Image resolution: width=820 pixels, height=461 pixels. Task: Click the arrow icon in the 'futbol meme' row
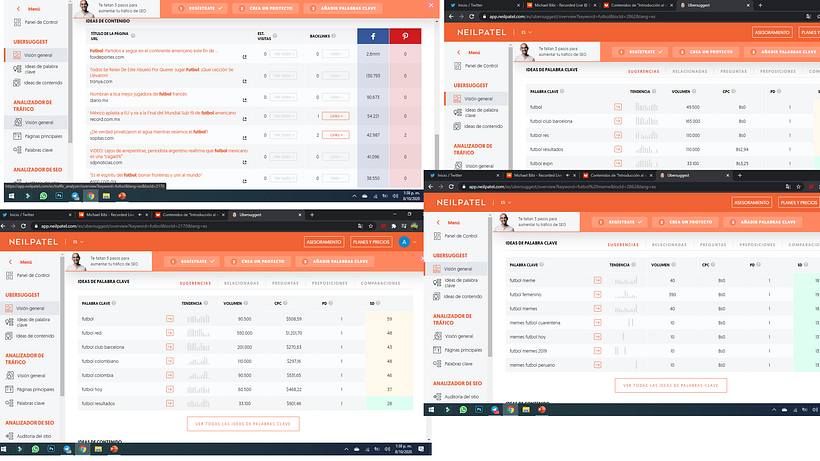click(x=597, y=280)
